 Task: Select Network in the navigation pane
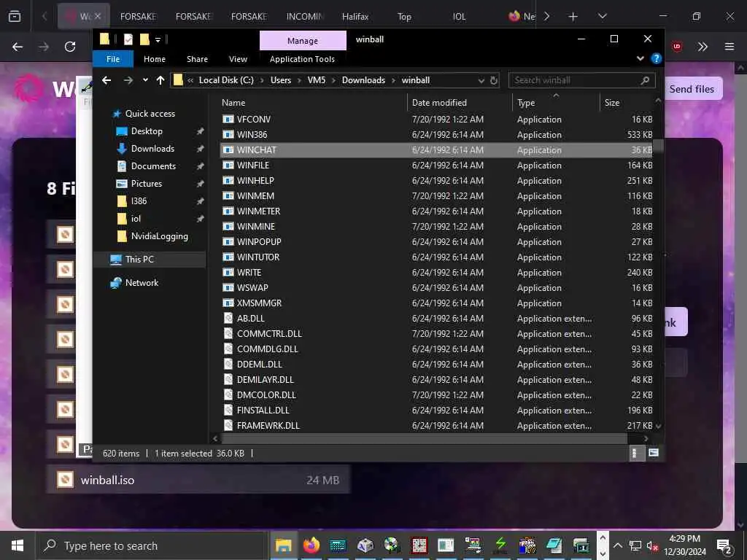[x=142, y=283]
